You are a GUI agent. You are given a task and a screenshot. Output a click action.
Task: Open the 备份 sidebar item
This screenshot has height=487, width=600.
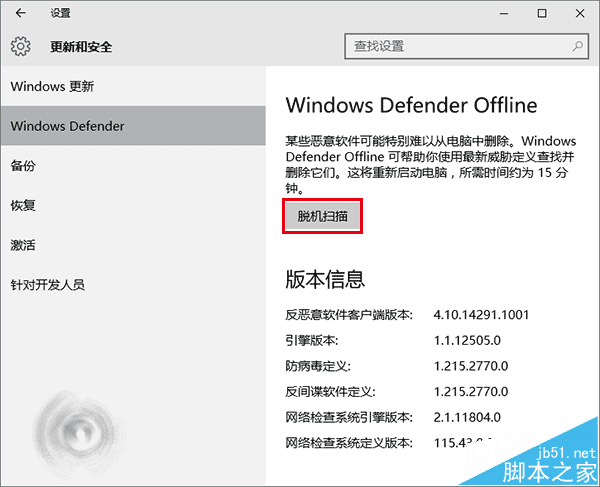[x=133, y=166]
